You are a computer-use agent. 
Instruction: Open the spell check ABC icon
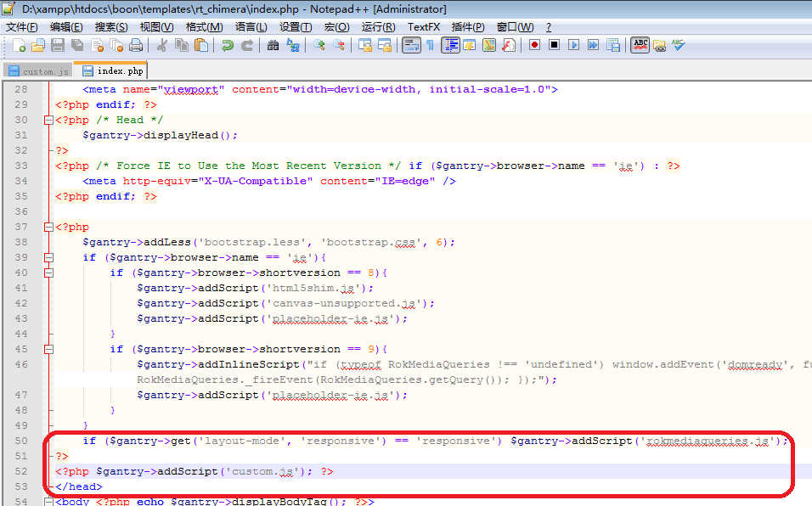coord(639,43)
